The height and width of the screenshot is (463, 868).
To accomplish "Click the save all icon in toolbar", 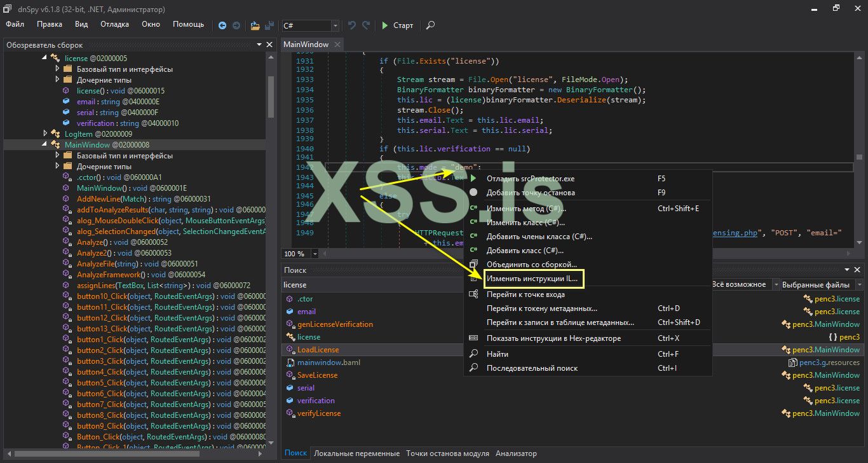I will 268,25.
